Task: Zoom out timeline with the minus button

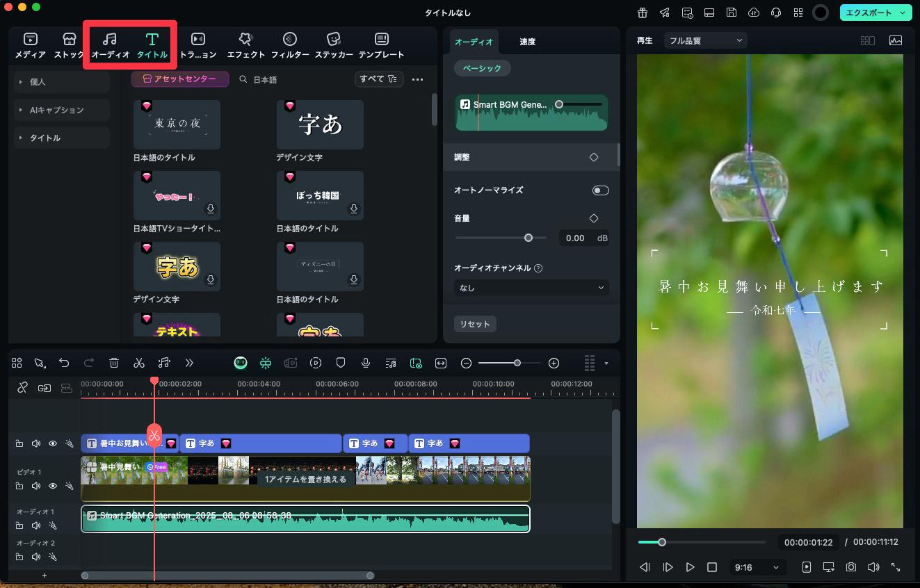Action: [x=467, y=363]
